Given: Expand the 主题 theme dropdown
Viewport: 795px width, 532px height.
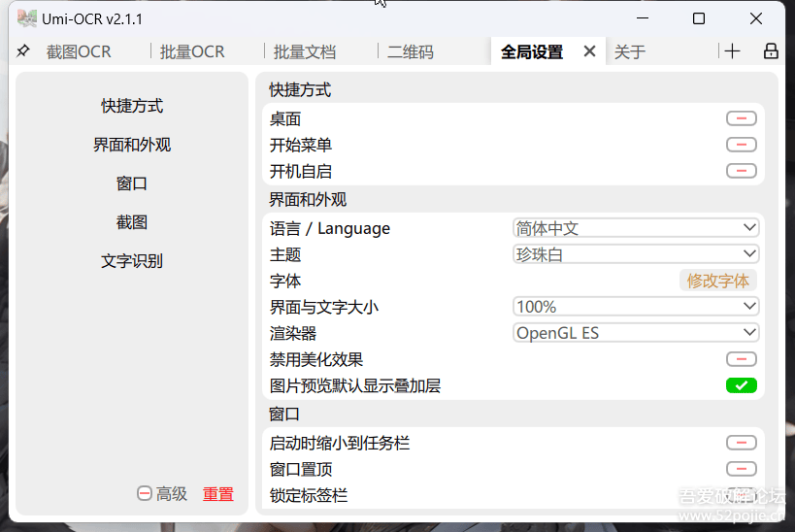Looking at the screenshot, I should coord(636,254).
